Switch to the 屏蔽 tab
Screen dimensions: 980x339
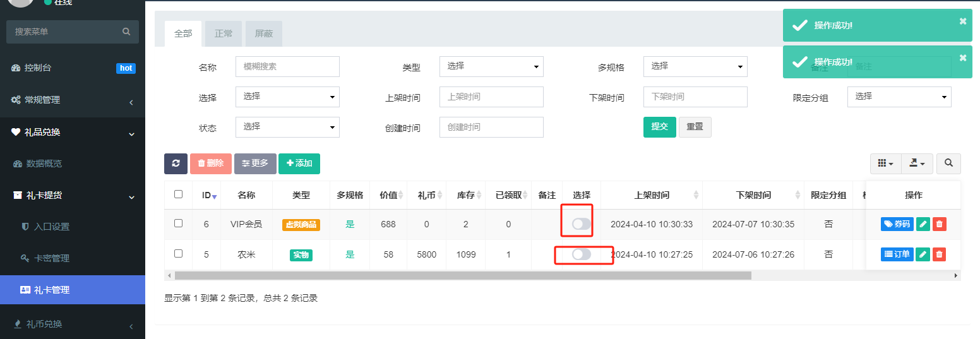[x=264, y=33]
